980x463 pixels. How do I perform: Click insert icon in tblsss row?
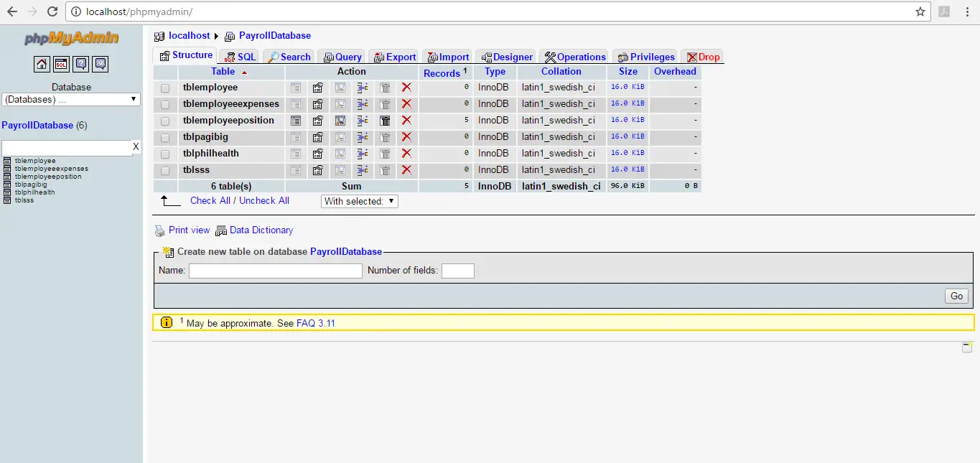(x=363, y=170)
